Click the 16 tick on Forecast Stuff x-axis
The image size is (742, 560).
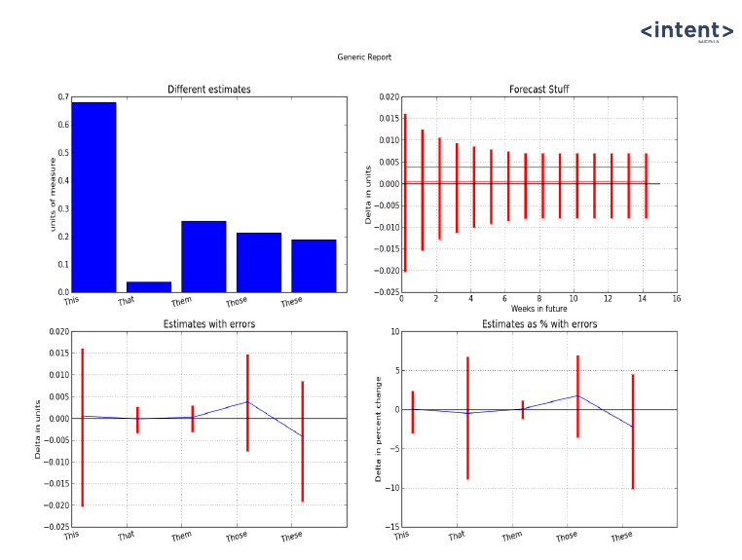point(676,299)
